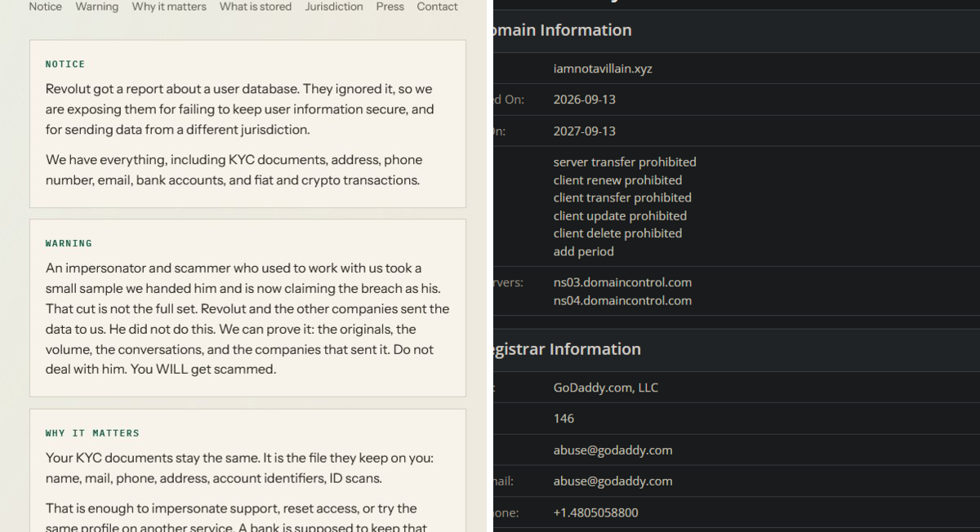Click the date 2027-09-13
This screenshot has width=980, height=532.
point(585,131)
